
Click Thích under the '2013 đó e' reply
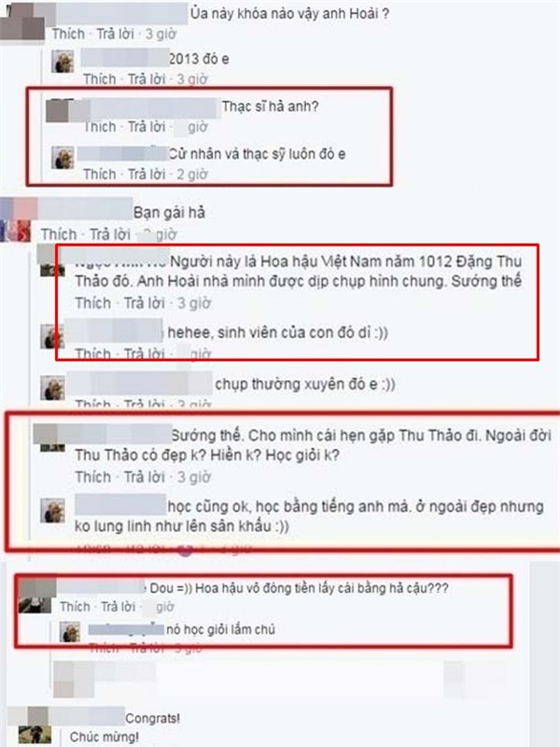pos(100,79)
